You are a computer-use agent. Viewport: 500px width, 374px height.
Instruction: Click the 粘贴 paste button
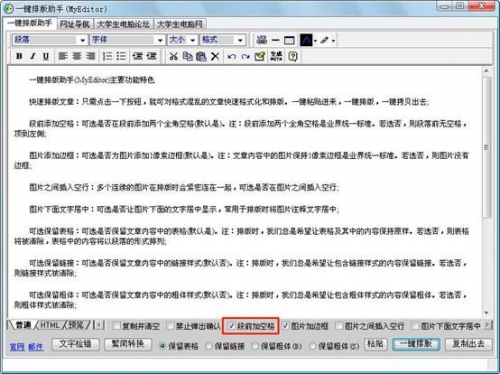(x=376, y=344)
